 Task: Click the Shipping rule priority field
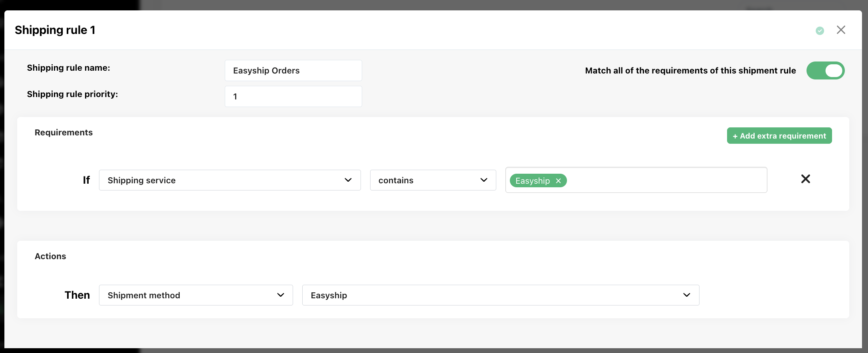tap(293, 97)
